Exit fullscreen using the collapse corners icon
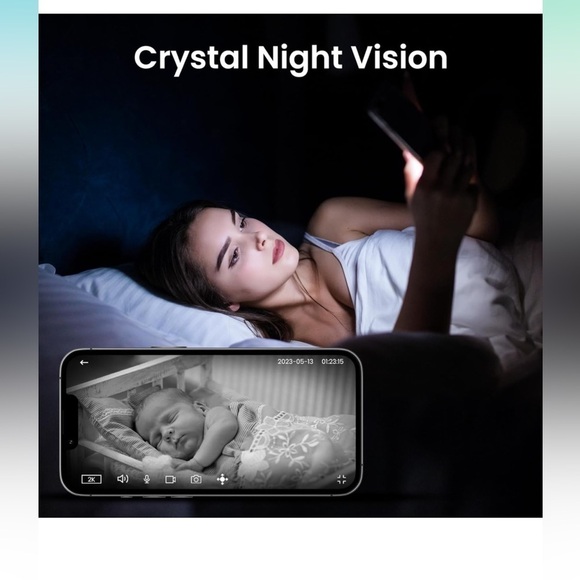 342,480
